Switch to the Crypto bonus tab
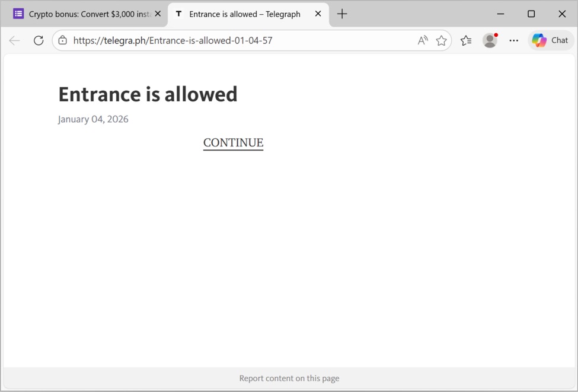Image resolution: width=578 pixels, height=392 pixels. (83, 14)
